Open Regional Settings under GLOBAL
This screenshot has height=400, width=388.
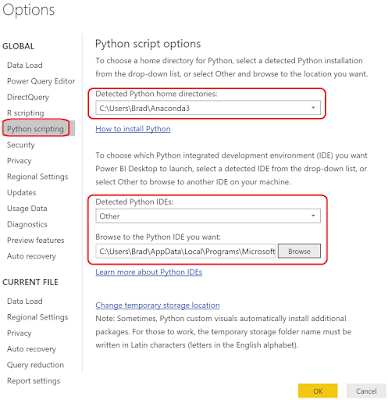pyautogui.click(x=37, y=177)
